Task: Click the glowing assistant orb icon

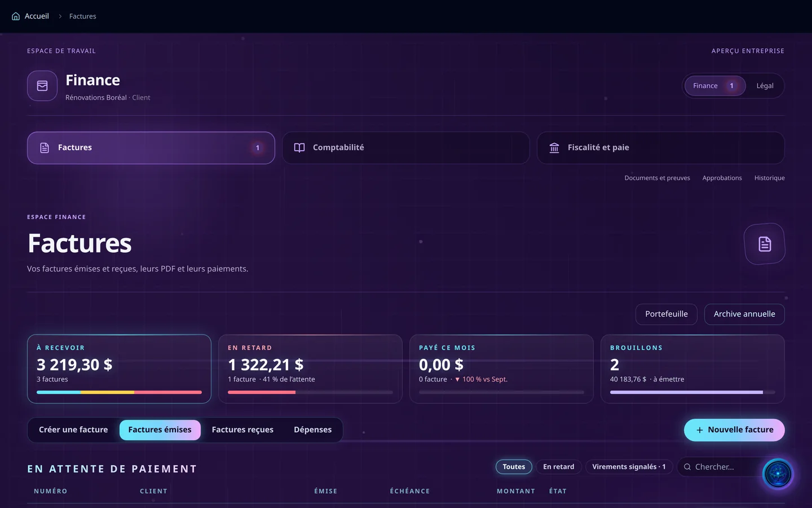Action: [778, 474]
